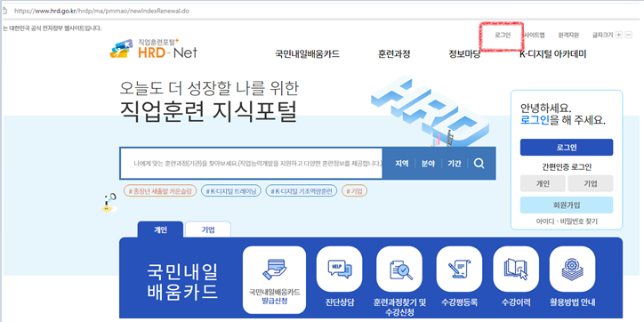Choose 개인 simple authentication login
This screenshot has width=644, height=322.
543,183
